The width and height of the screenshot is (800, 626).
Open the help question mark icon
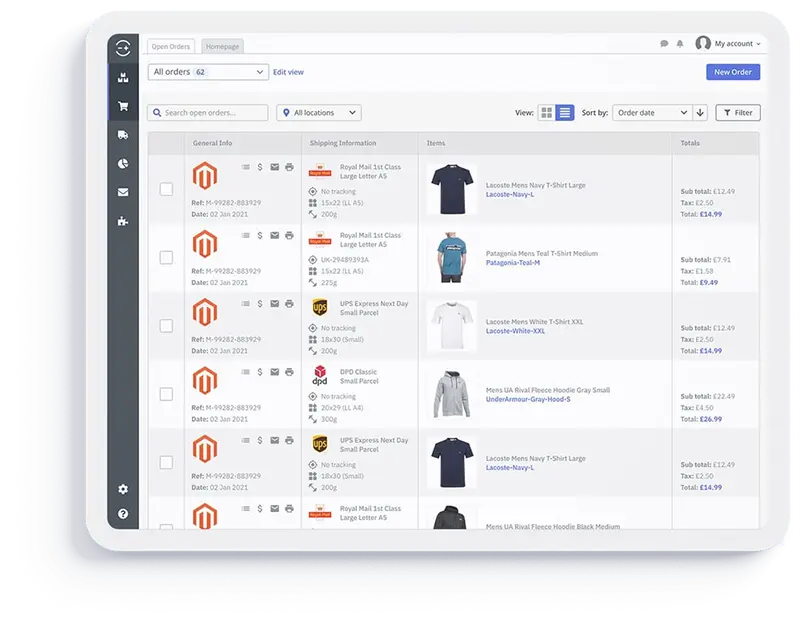coord(123,514)
